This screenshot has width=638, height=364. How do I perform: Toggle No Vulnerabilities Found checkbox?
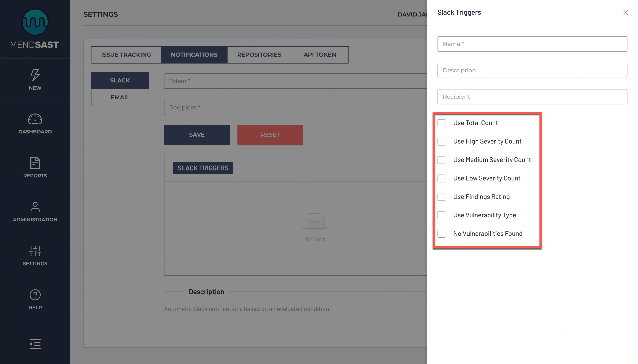point(441,234)
